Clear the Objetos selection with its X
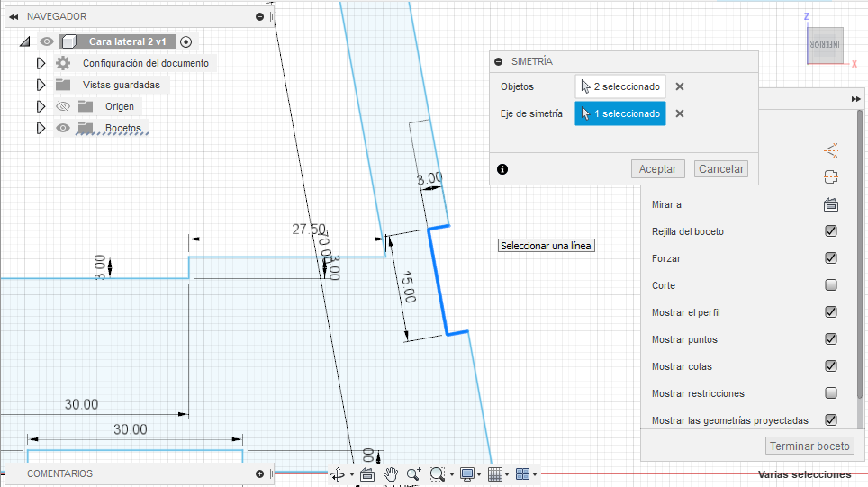868x487 pixels. 680,86
